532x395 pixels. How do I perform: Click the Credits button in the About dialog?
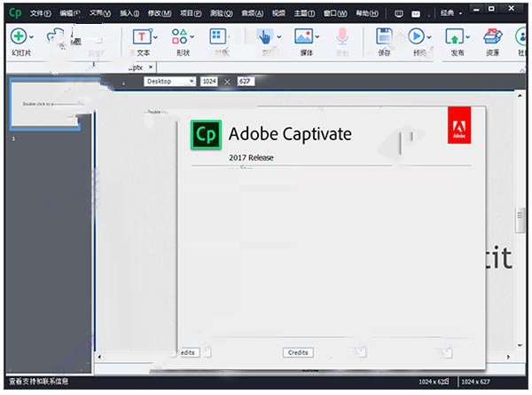point(298,352)
